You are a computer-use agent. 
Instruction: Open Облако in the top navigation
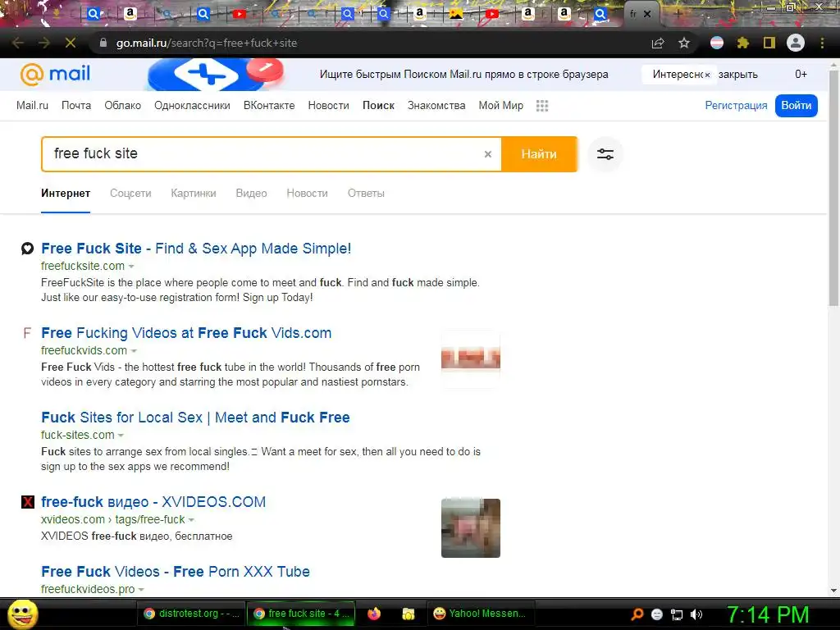coord(123,106)
